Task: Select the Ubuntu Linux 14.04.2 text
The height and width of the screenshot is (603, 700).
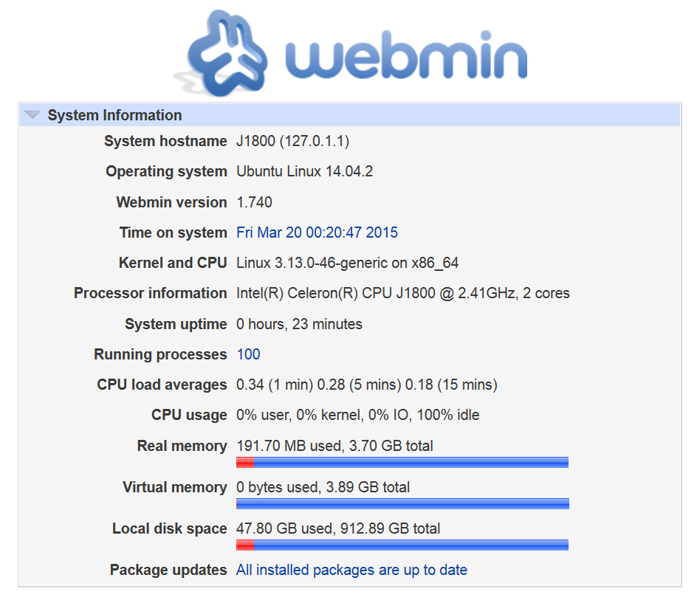Action: point(304,171)
